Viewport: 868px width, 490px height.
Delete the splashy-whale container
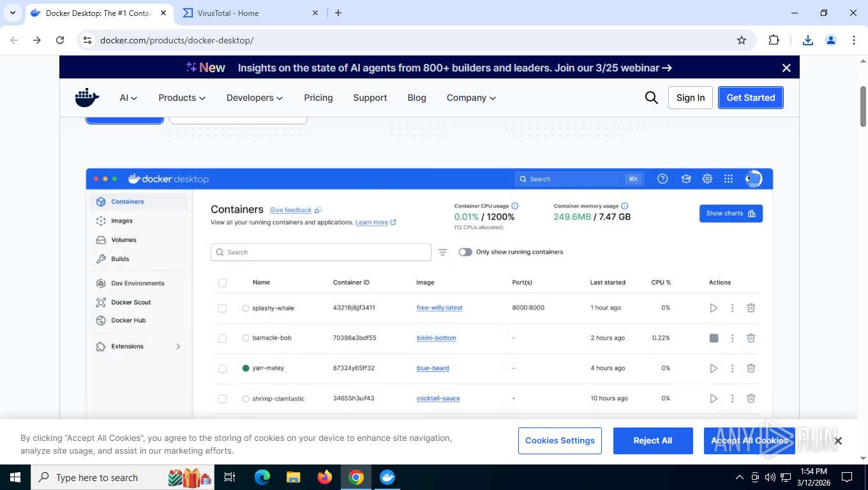pos(751,308)
